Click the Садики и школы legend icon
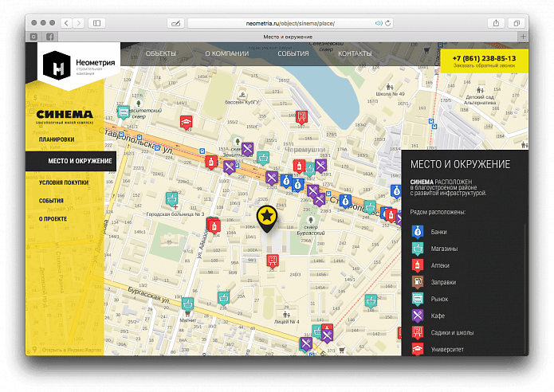 pyautogui.click(x=418, y=332)
